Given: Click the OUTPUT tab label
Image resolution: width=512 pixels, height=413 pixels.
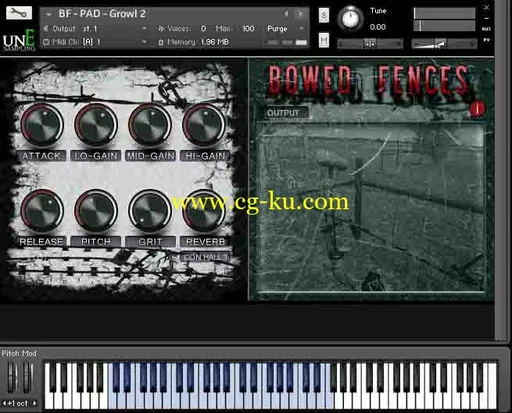Looking at the screenshot, I should (x=283, y=113).
